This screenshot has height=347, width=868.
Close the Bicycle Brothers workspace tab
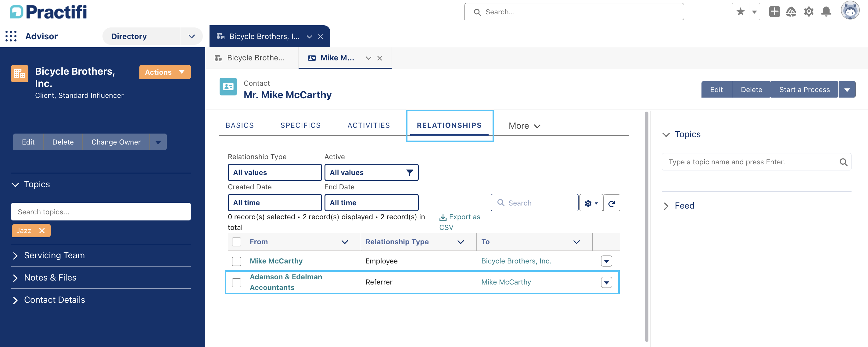[x=321, y=36]
